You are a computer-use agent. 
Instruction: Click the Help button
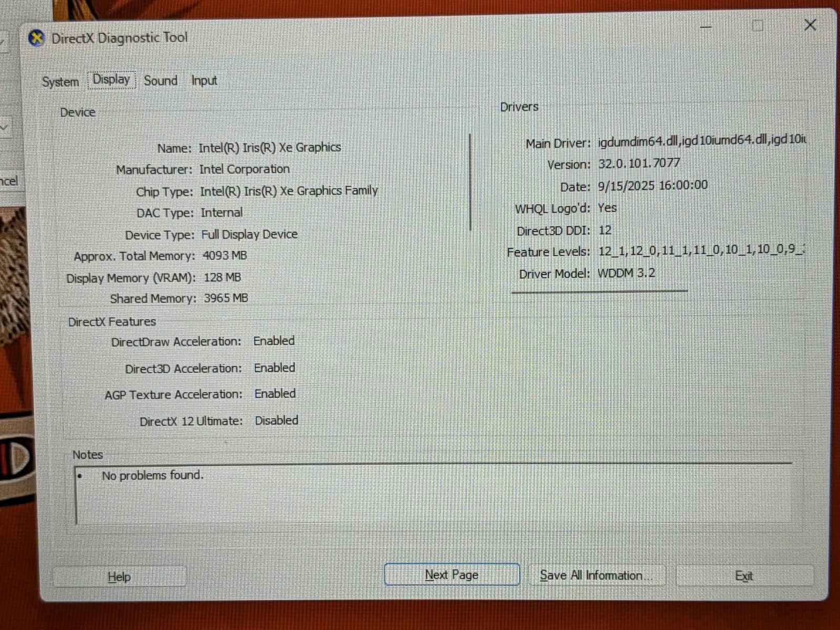(119, 576)
